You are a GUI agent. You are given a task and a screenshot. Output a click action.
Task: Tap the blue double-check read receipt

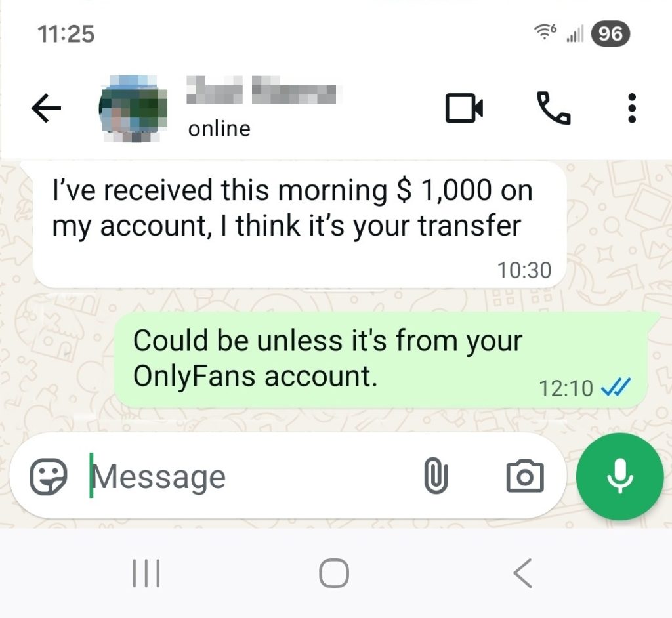tap(616, 388)
